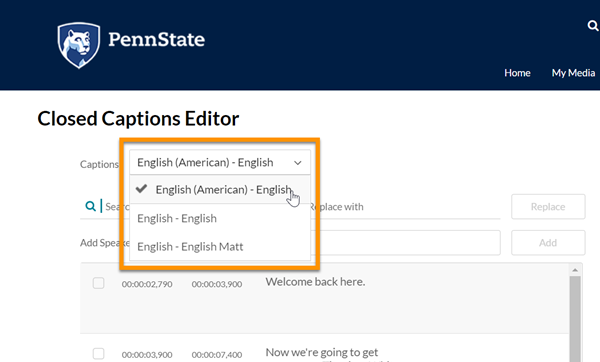
Task: Tick checkbox for Welcome back here caption
Action: click(98, 283)
